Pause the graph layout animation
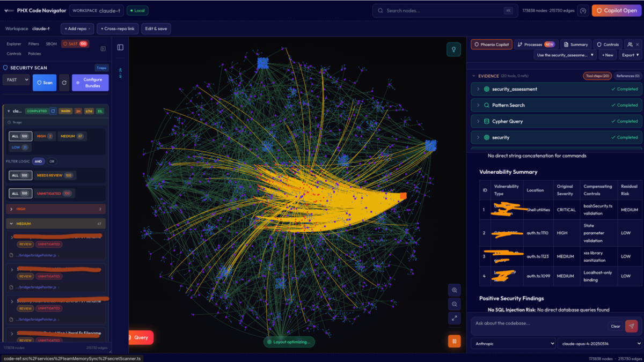This screenshot has height=362, width=644. (x=454, y=341)
